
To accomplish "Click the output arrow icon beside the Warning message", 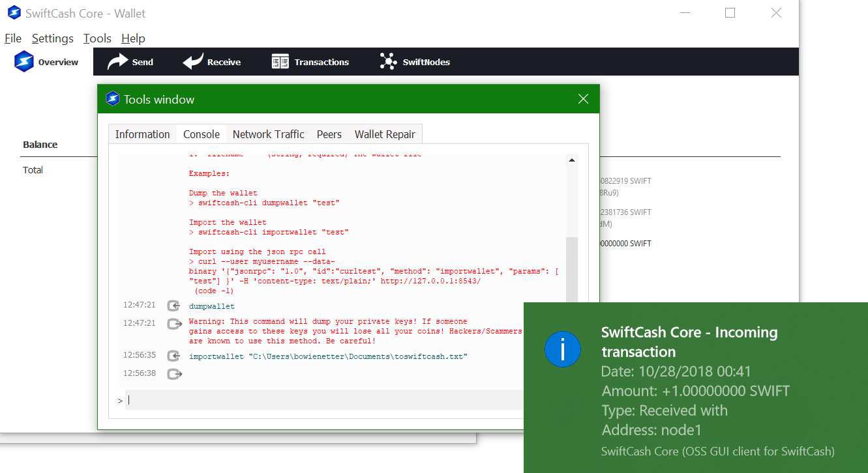I will tap(174, 323).
